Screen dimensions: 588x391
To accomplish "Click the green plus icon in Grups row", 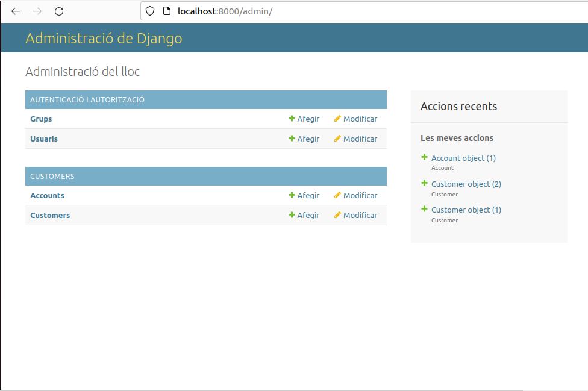I will click(292, 119).
